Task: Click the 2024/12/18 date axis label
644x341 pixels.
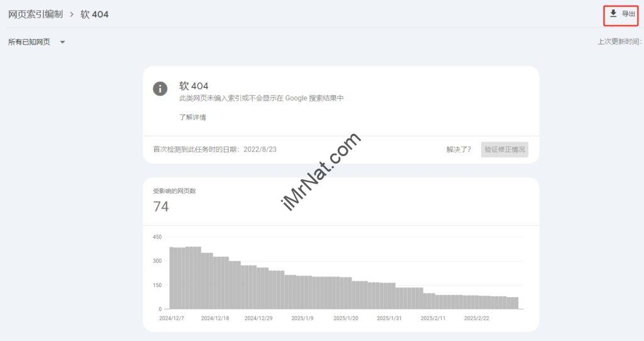Action: pyautogui.click(x=215, y=318)
